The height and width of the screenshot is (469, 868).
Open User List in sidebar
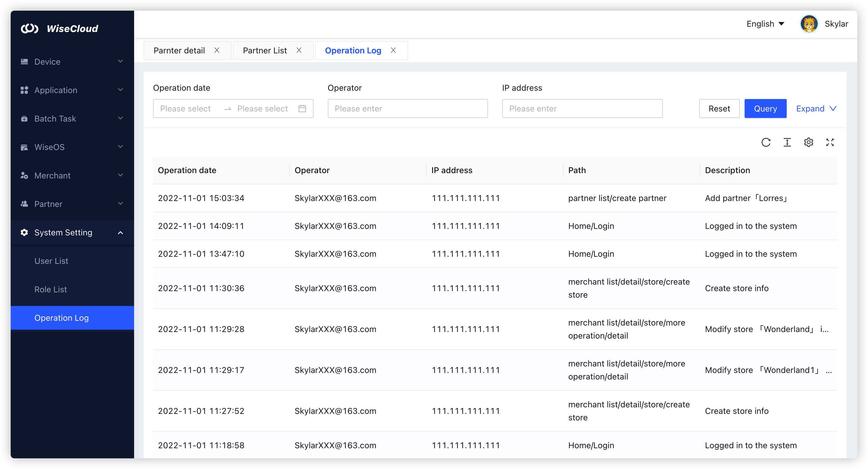click(51, 261)
